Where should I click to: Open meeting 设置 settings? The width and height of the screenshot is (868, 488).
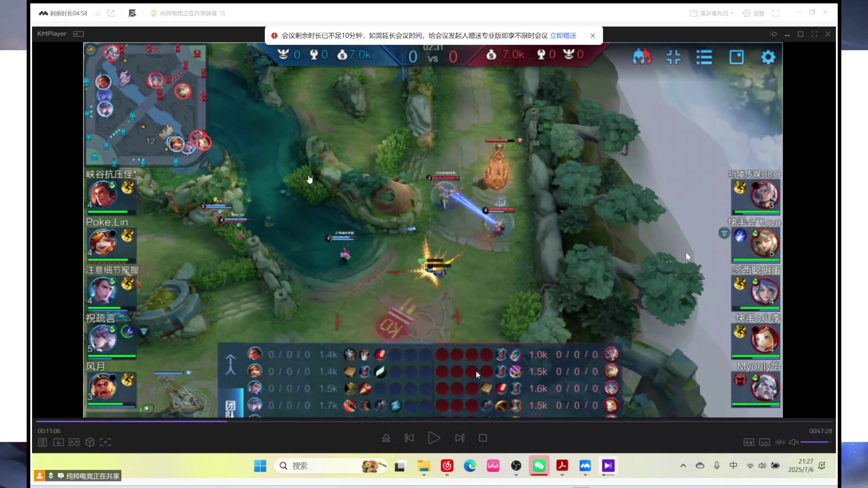754,13
